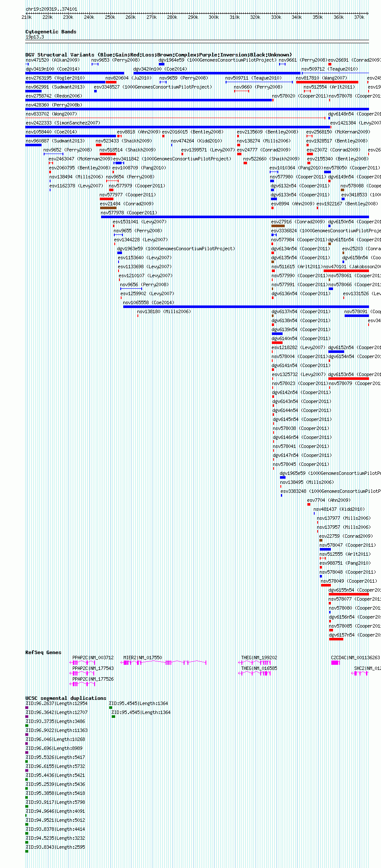Select variant nsv428360 (Perry2008b)
The height and width of the screenshot is (868, 381).
(54, 105)
